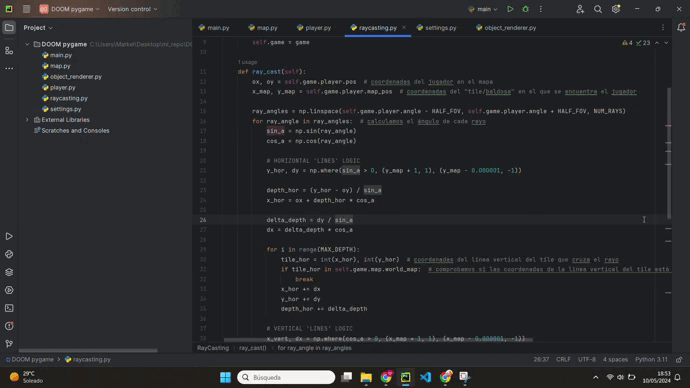Click the line separator CRLF widget
The width and height of the screenshot is (690, 388).
(563, 359)
